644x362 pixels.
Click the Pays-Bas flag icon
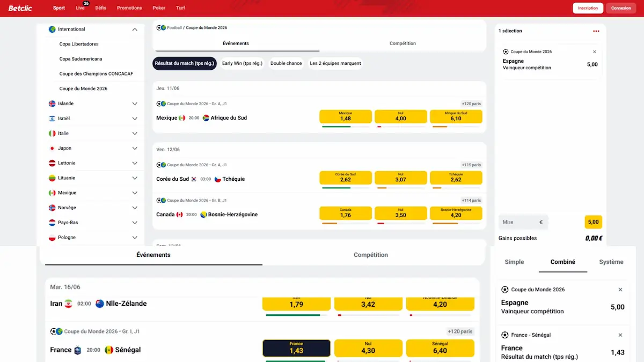pos(52,222)
